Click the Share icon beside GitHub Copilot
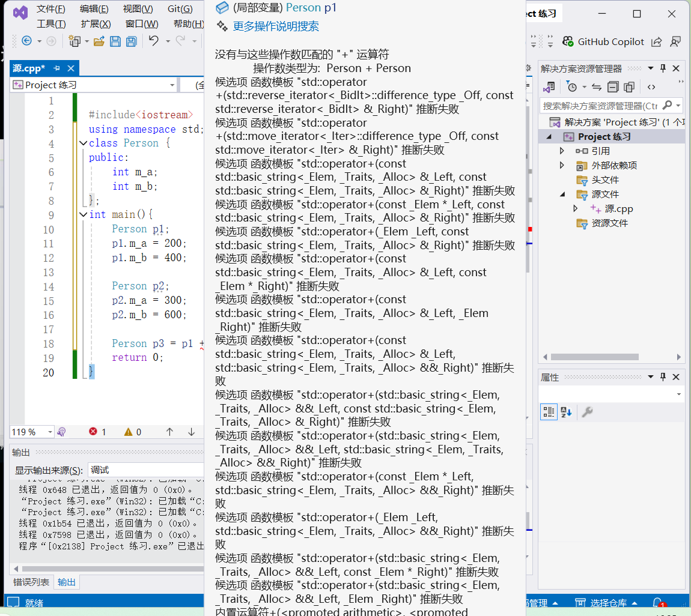This screenshot has width=691, height=616. point(657,42)
